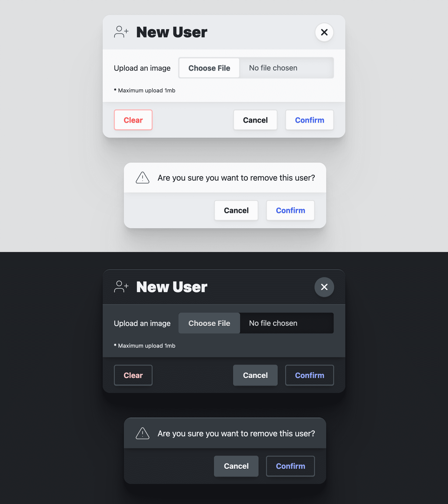Click the No file chosen input field light mode
Screen dimensions: 448x504
[x=286, y=68]
